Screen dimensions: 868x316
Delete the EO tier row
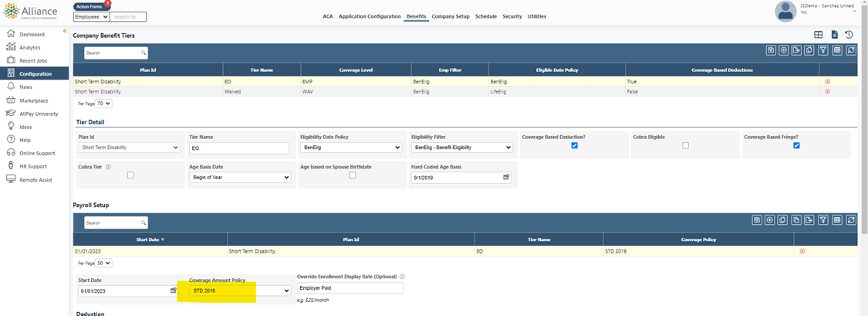[x=828, y=81]
